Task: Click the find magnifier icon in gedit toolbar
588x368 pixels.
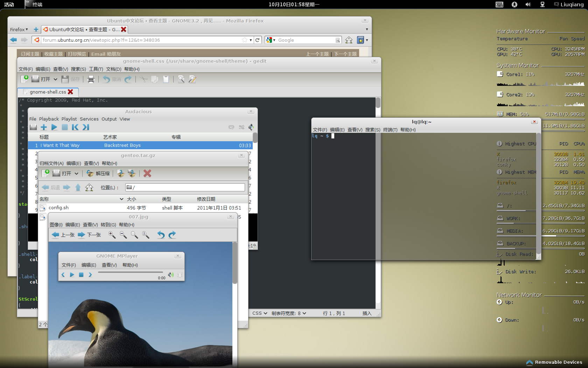Action: [x=181, y=79]
